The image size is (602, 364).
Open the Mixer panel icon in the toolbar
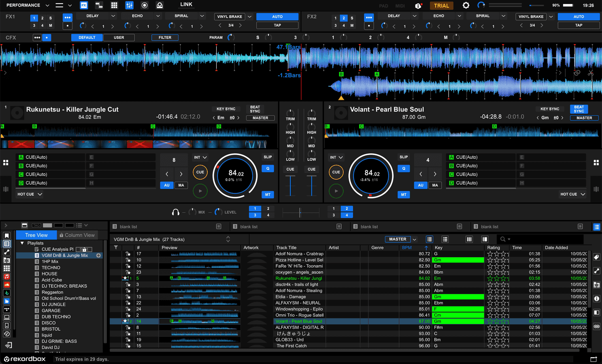pyautogui.click(x=129, y=5)
